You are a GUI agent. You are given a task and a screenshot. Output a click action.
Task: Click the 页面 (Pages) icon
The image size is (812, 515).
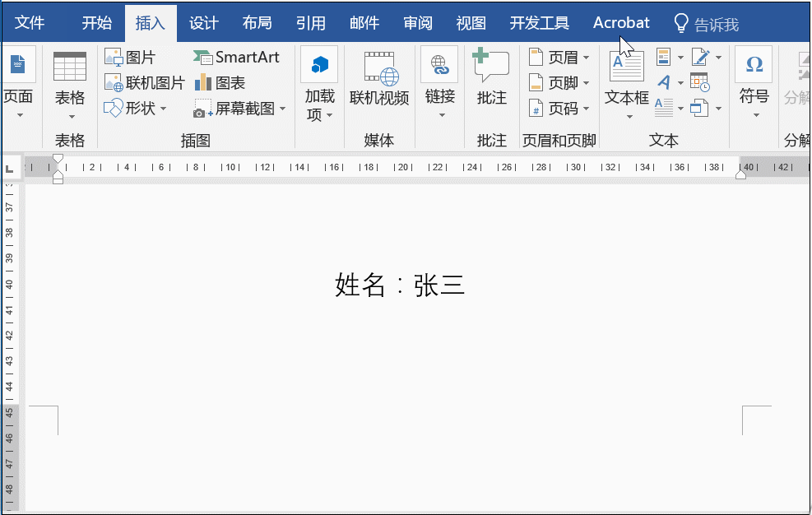click(x=17, y=64)
